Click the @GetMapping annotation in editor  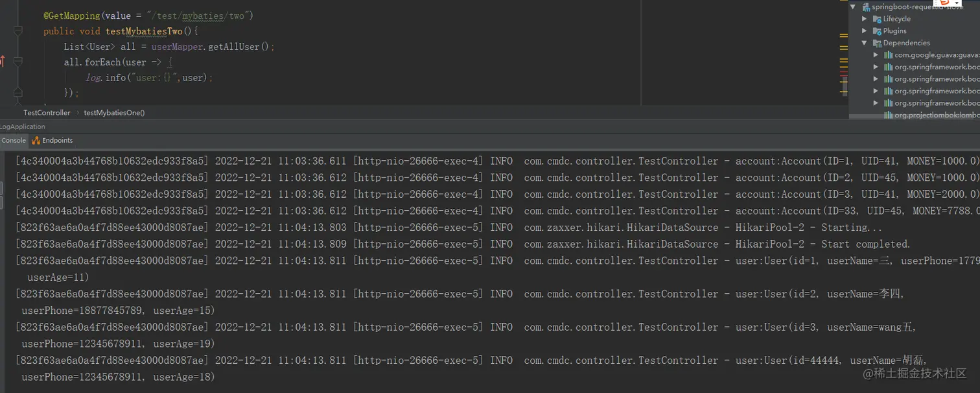point(72,16)
